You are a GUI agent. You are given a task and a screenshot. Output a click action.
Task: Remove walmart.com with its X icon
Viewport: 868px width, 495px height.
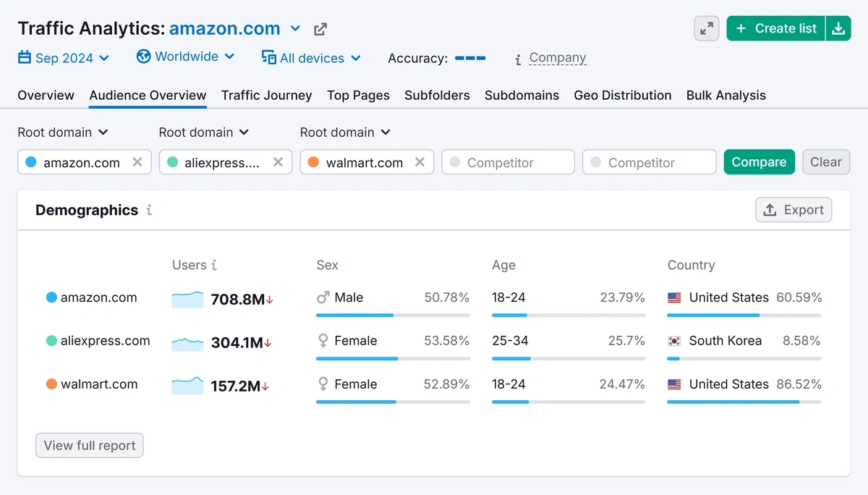coord(420,162)
